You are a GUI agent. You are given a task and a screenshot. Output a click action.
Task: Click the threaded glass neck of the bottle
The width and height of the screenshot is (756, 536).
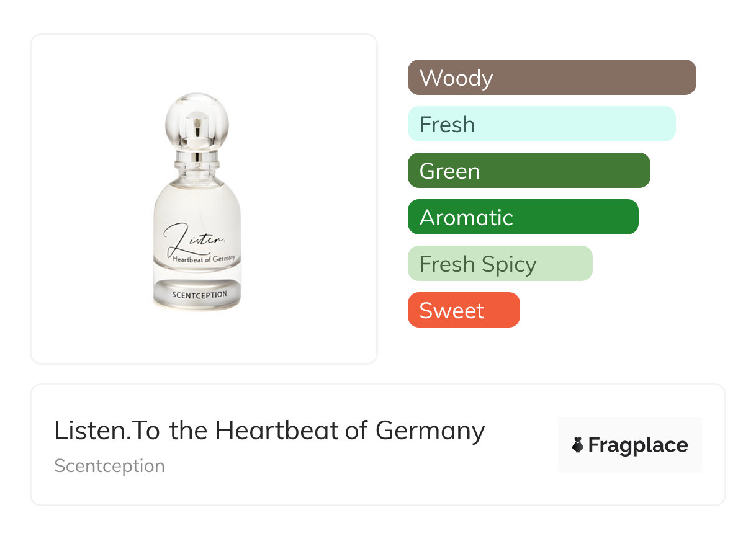[197, 166]
